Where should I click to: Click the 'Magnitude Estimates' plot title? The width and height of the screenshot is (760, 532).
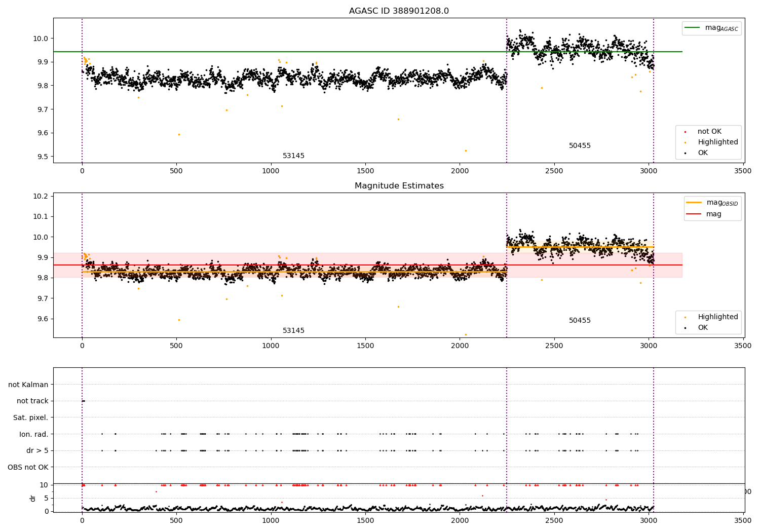pos(399,186)
